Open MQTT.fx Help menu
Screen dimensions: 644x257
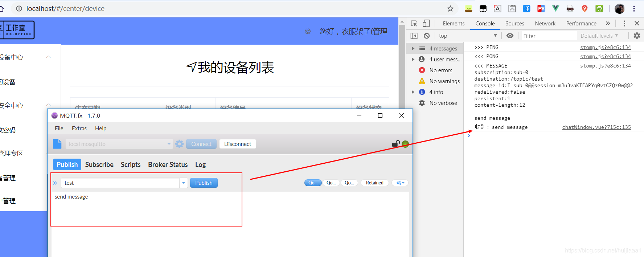click(x=101, y=128)
